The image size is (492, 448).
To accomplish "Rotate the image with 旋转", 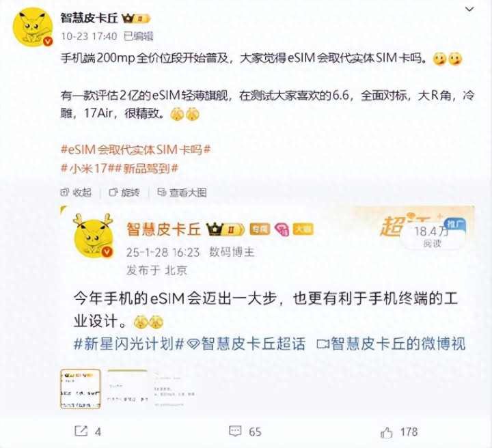I will (x=124, y=192).
